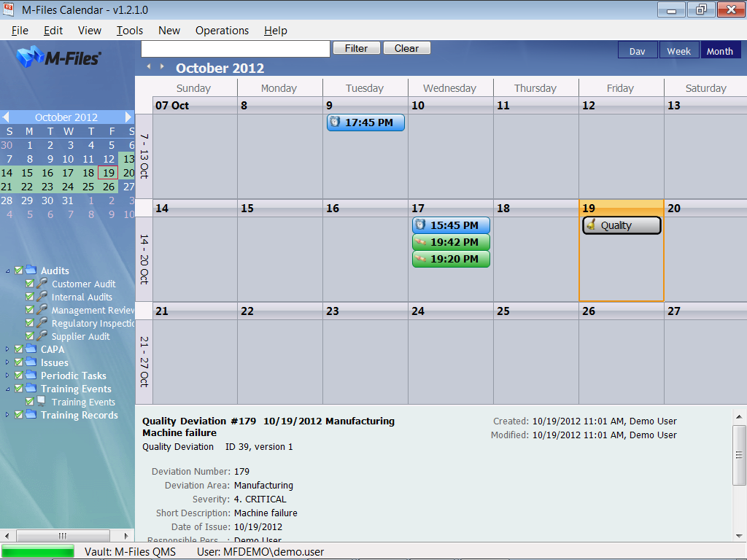Expand the Training Records tree node

coord(8,415)
